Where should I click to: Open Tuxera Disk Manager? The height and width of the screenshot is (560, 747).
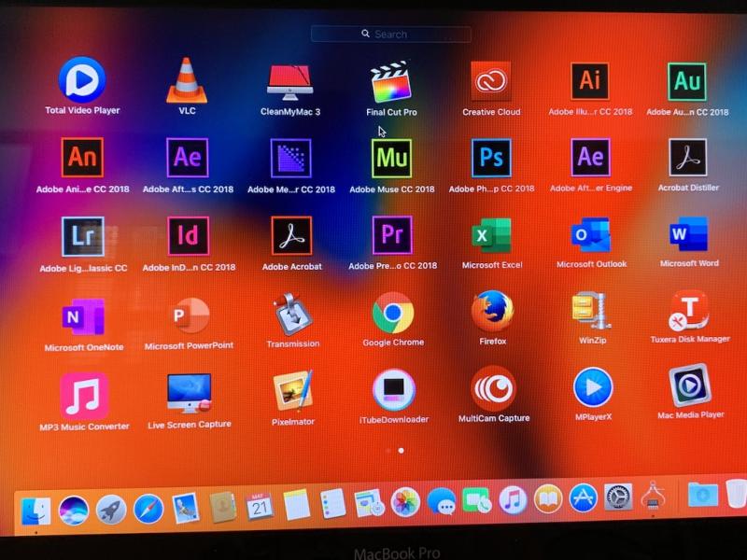click(x=690, y=311)
